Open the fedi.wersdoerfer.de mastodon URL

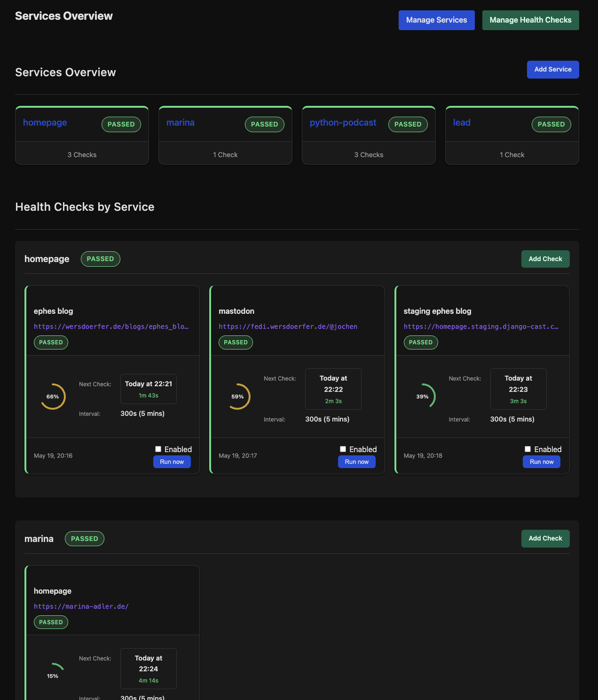click(x=288, y=326)
